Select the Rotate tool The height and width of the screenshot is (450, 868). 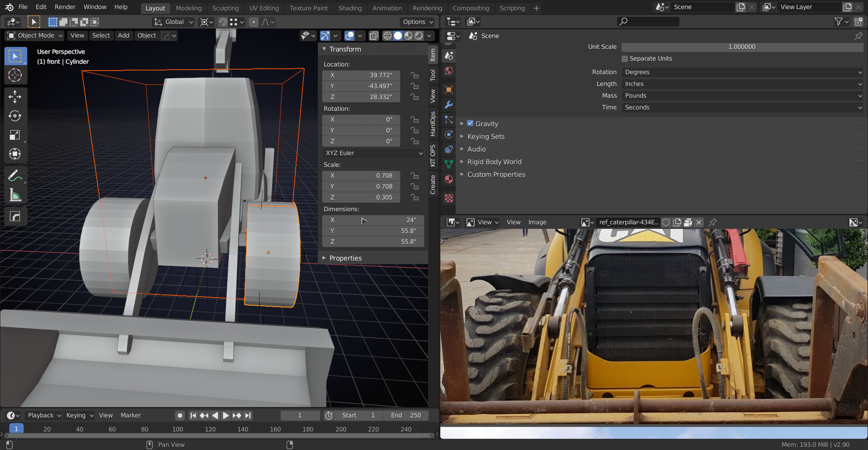[15, 116]
